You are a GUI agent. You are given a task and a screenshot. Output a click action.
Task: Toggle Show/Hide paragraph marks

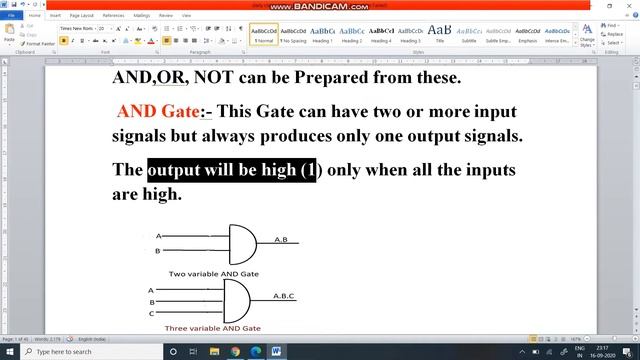click(x=241, y=29)
